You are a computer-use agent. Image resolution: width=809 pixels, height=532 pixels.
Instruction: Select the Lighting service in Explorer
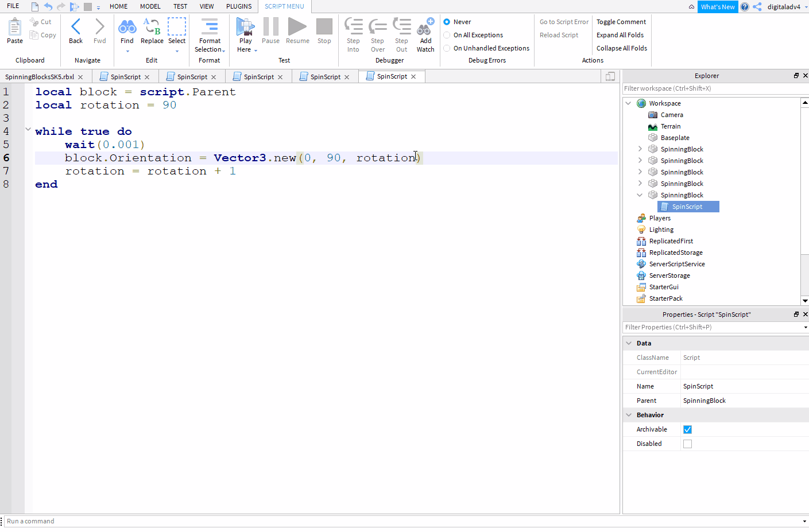(661, 230)
